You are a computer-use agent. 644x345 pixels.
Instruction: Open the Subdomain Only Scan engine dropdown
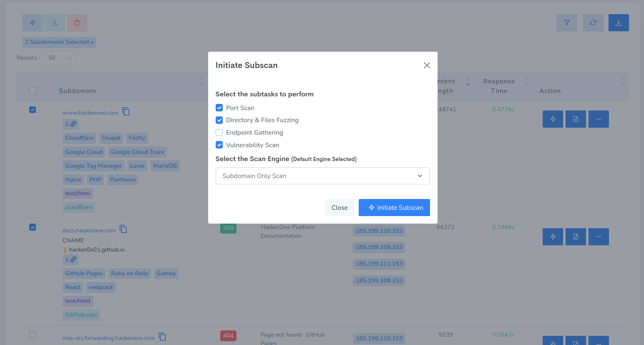pyautogui.click(x=322, y=176)
